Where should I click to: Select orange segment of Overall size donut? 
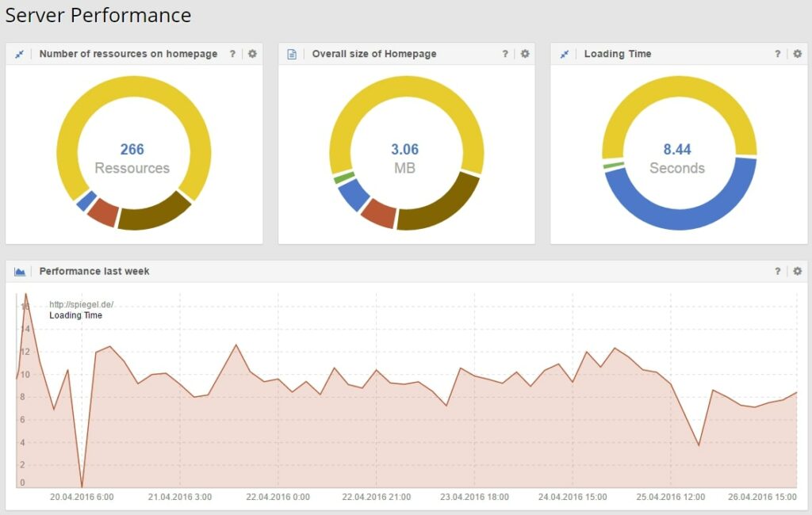[378, 214]
